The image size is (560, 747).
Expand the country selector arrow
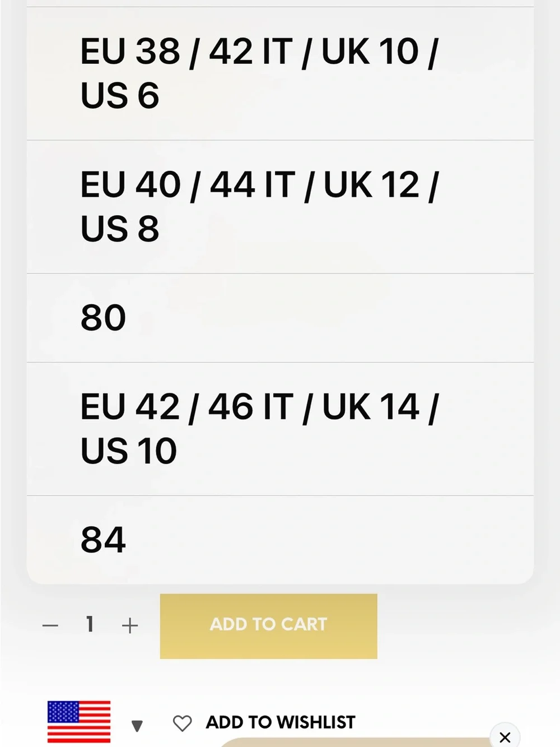pyautogui.click(x=137, y=726)
